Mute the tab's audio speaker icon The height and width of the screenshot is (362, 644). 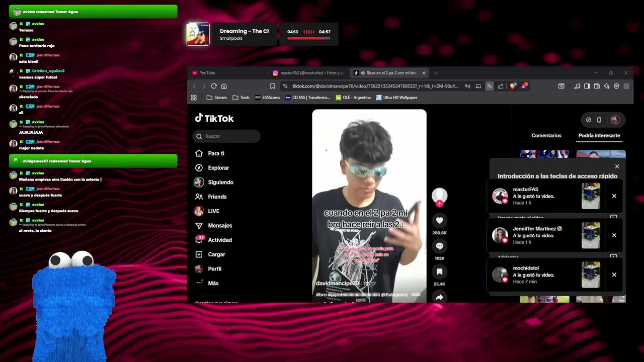(362, 73)
